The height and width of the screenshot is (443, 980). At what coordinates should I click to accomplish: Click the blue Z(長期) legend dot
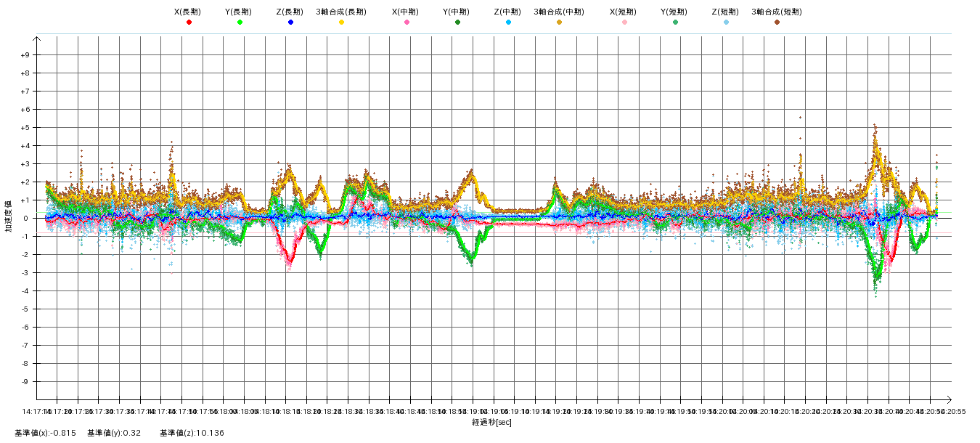tap(290, 23)
